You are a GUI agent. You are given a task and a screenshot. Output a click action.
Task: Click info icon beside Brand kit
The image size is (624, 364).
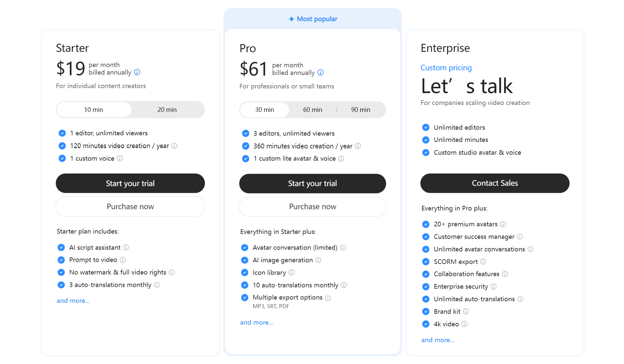466,312
